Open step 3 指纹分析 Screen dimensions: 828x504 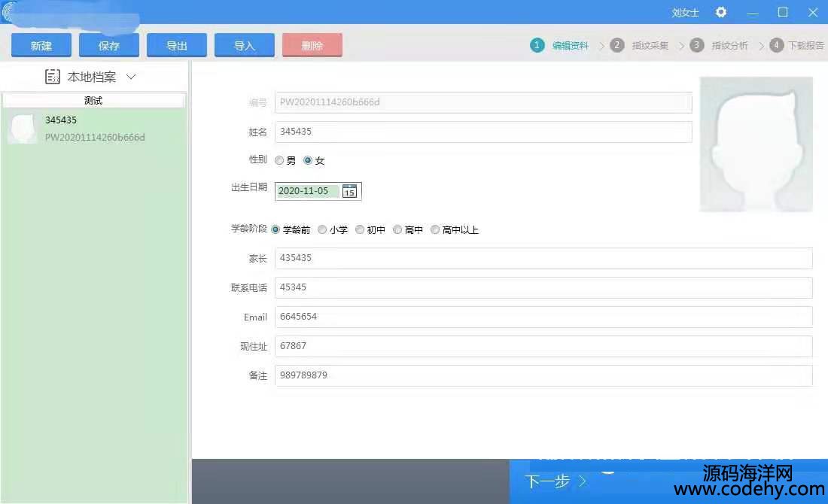(719, 45)
